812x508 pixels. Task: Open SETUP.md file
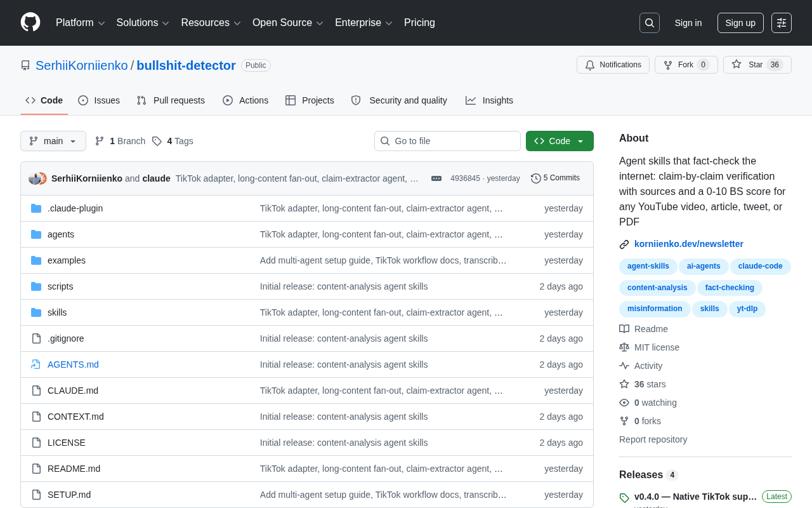click(69, 495)
